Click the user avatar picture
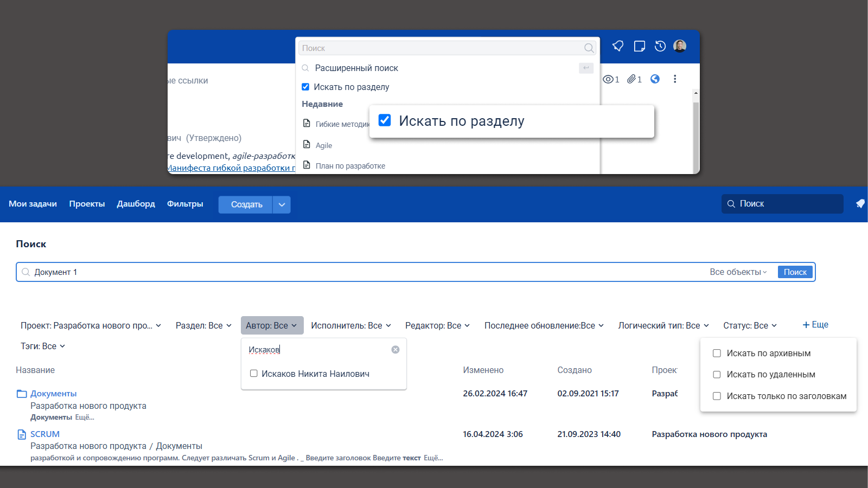Viewport: 868px width, 488px height. click(x=680, y=46)
